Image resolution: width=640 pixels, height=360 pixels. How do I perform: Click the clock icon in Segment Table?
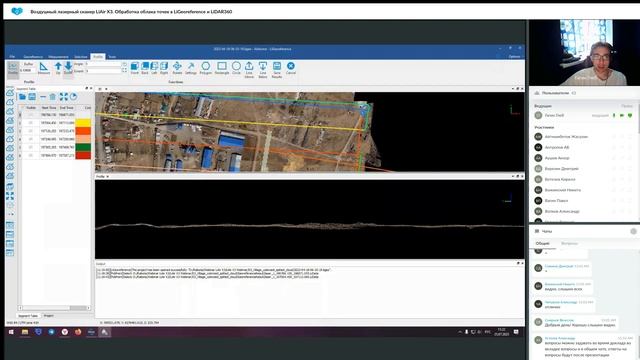73,97
